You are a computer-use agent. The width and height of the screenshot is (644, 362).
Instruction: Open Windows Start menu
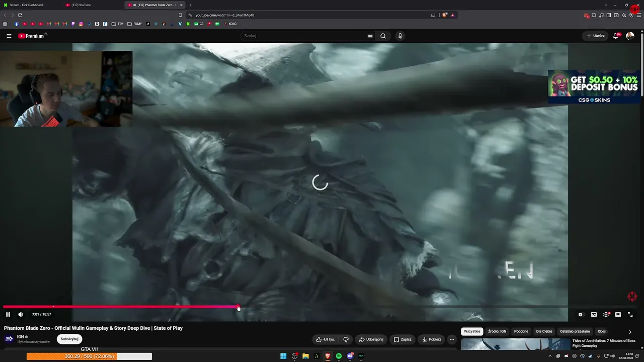point(283,356)
